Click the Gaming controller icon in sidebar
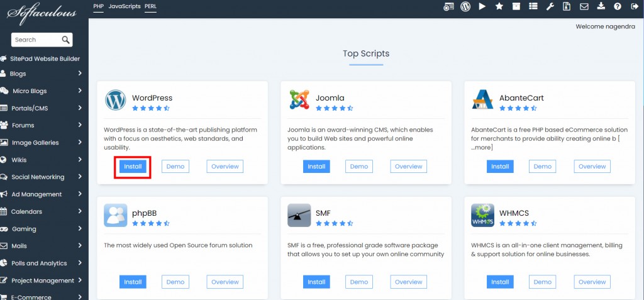The width and height of the screenshot is (644, 300). click(x=4, y=228)
